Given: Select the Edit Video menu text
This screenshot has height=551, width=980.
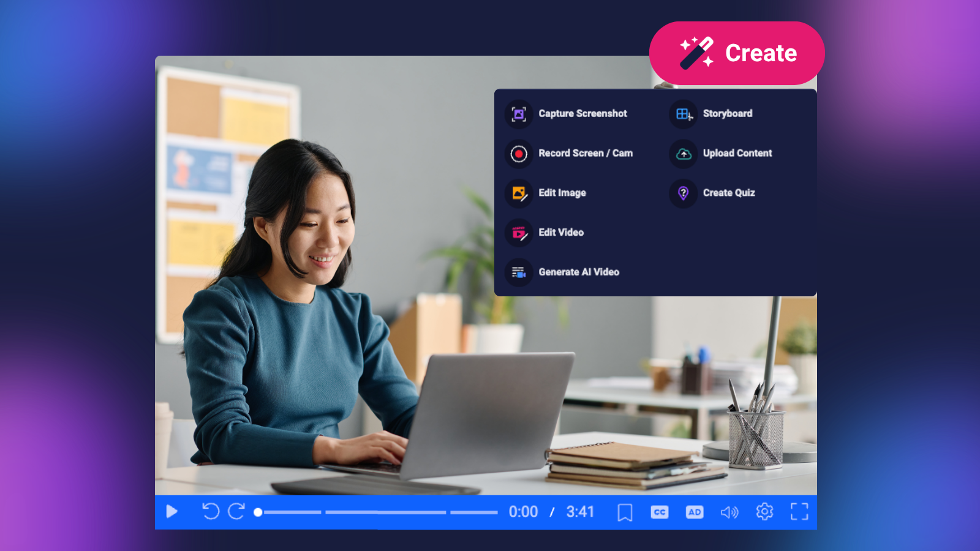Looking at the screenshot, I should (x=561, y=232).
